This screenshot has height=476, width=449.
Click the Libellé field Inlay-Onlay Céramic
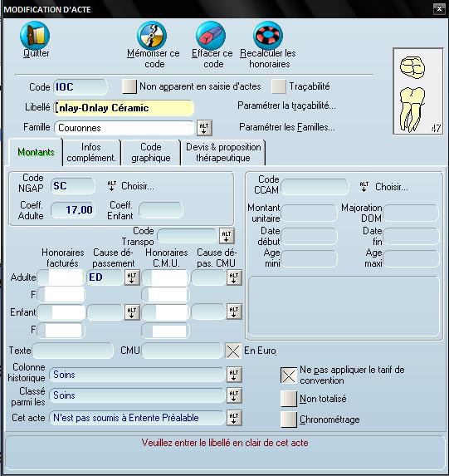click(124, 108)
